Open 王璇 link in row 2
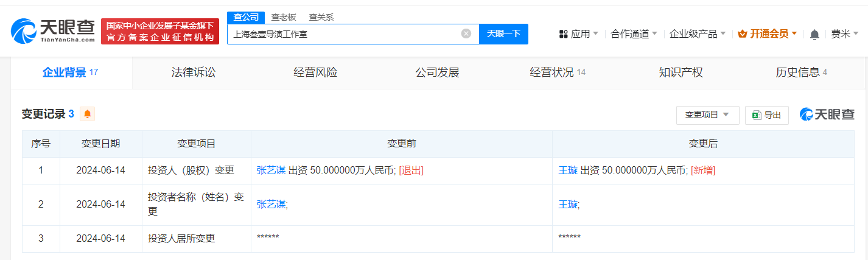This screenshot has height=260, width=868. click(568, 205)
